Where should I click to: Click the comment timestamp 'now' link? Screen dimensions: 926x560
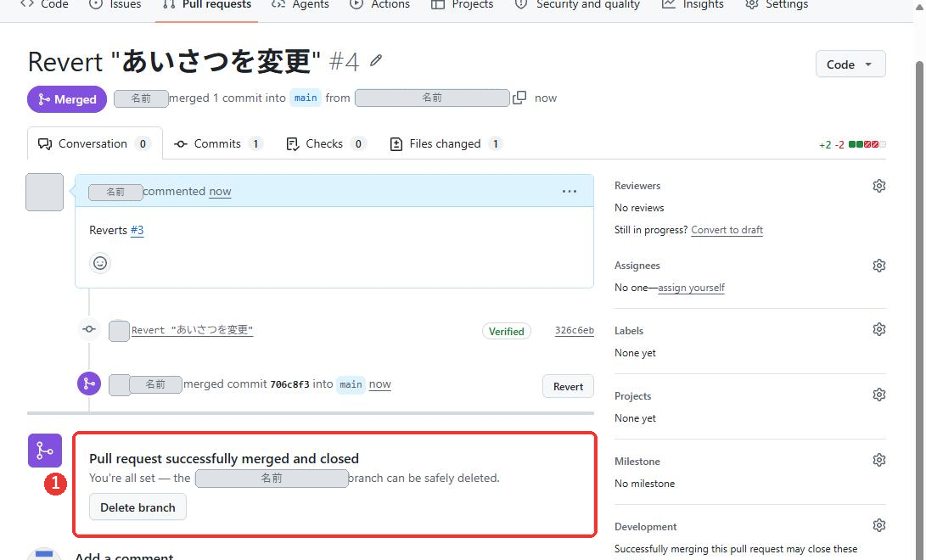220,191
